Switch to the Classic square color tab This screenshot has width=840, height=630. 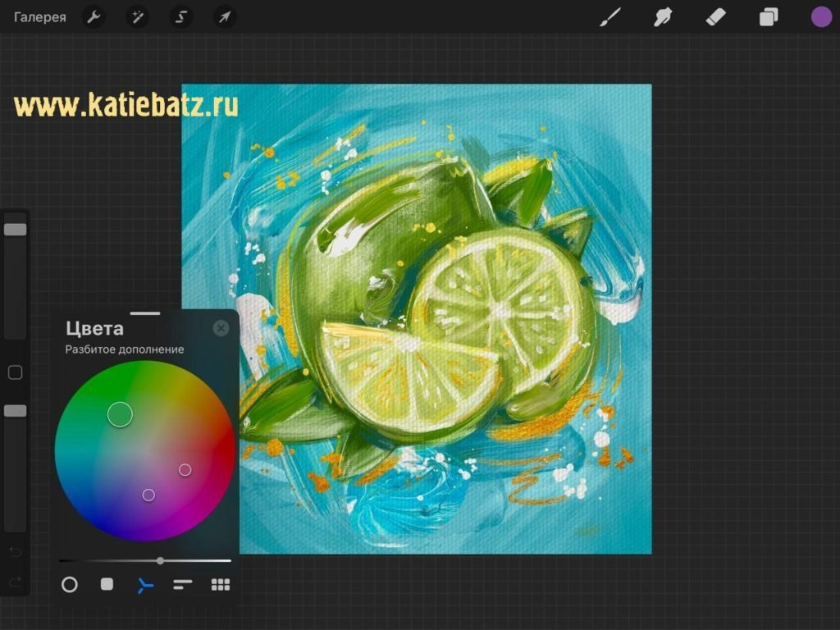107,584
